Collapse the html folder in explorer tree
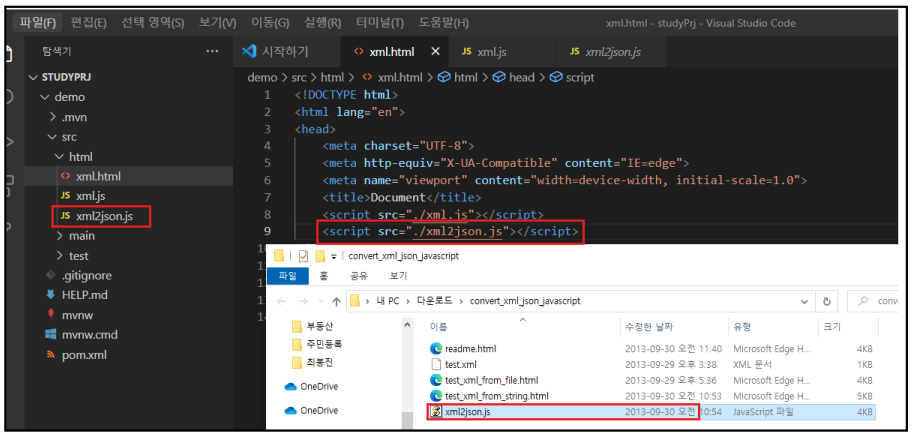 pos(60,157)
